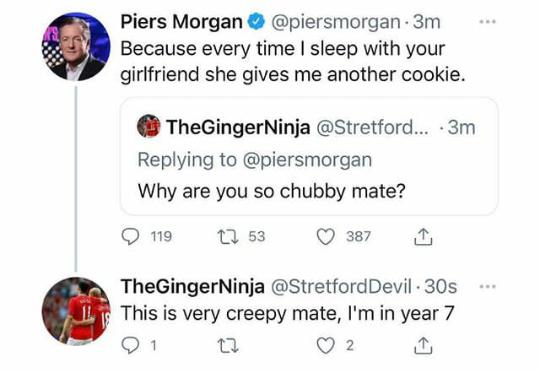Open the @StretfordDevil handle link
The height and width of the screenshot is (370, 538).
[x=341, y=286]
